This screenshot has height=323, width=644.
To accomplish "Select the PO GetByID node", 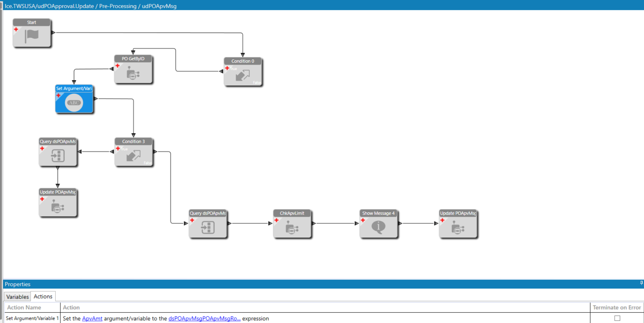I will point(133,69).
